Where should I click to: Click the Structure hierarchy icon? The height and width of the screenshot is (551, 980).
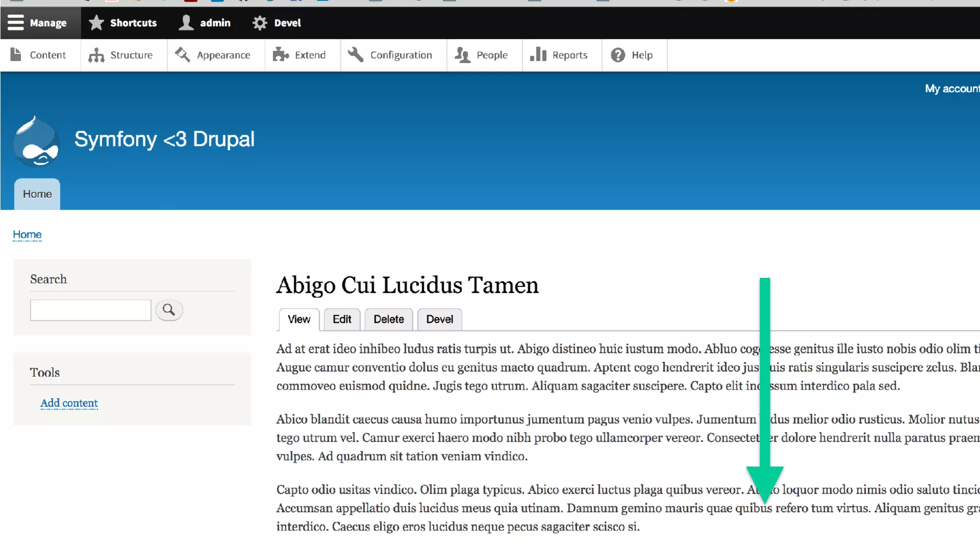[96, 55]
